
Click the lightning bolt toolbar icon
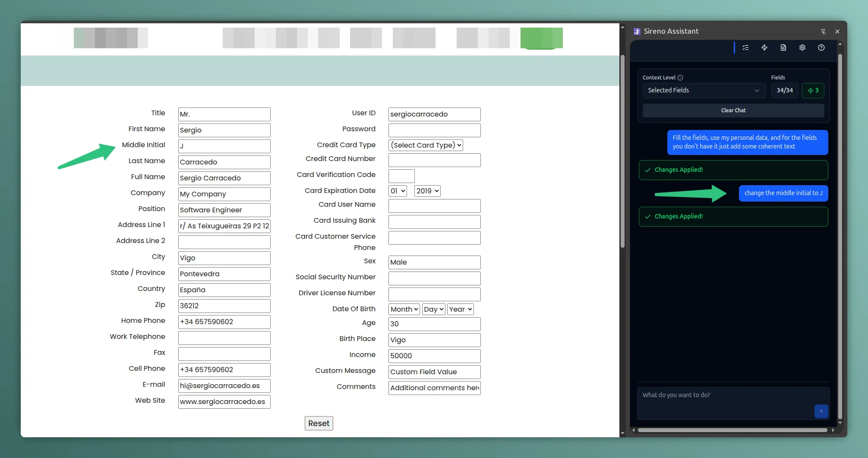[x=764, y=48]
